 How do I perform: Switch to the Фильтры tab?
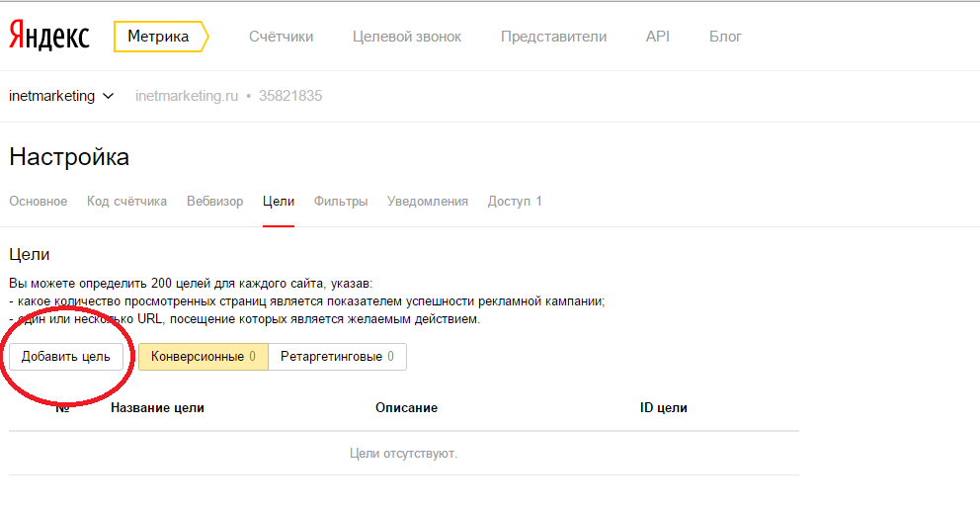[x=341, y=202]
